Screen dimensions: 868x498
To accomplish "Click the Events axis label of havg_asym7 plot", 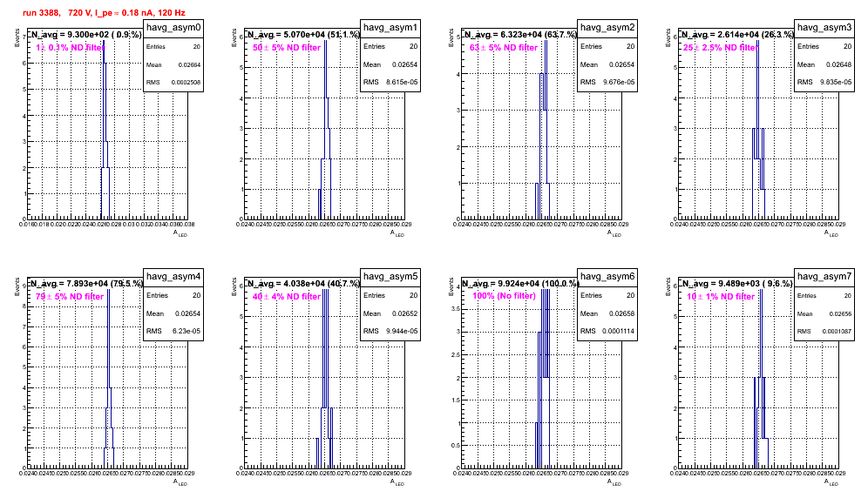I will (668, 286).
